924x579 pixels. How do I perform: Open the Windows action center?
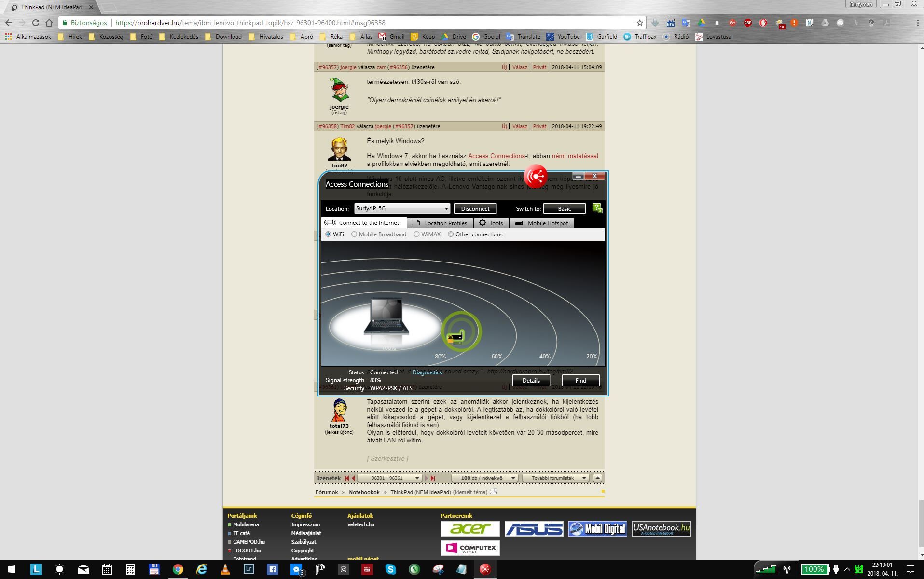[x=910, y=569]
